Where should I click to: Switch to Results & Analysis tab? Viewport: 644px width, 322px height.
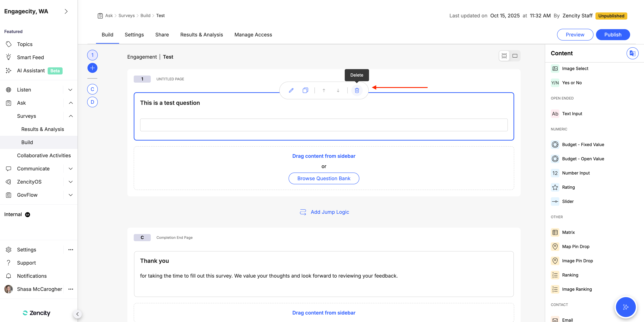(201, 35)
